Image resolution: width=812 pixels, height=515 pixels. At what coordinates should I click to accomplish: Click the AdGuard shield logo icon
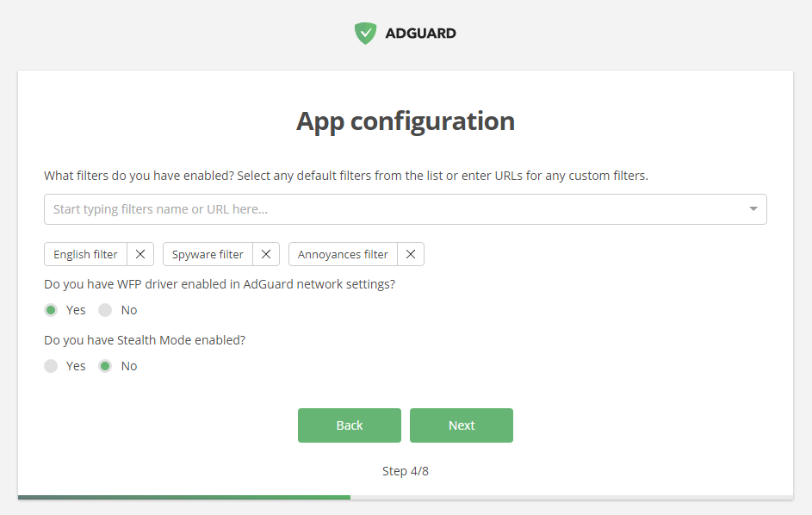pos(366,34)
